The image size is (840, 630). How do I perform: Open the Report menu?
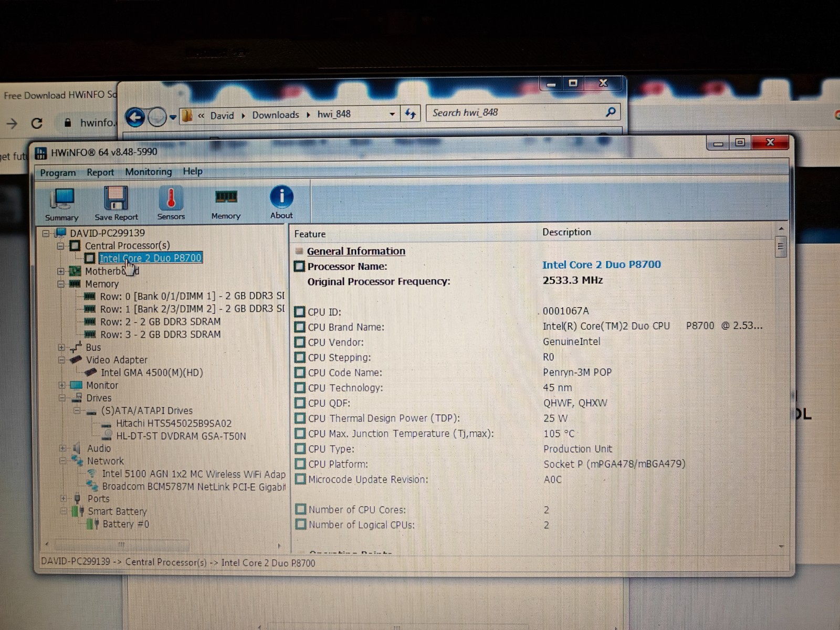coord(100,172)
